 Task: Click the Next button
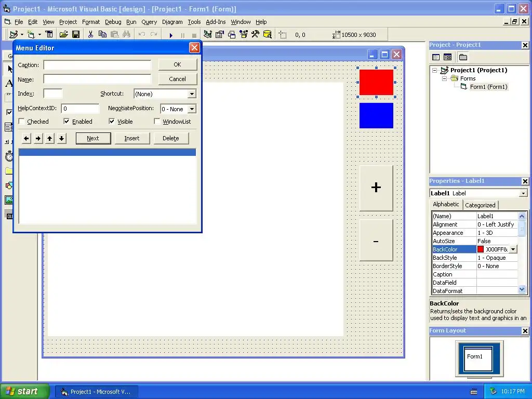[93, 138]
